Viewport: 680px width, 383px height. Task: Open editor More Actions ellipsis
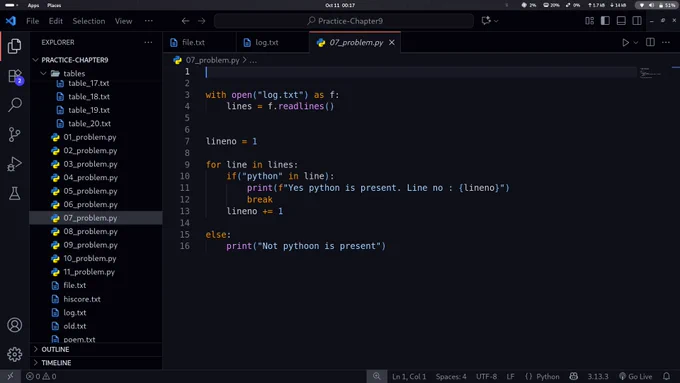click(x=666, y=42)
